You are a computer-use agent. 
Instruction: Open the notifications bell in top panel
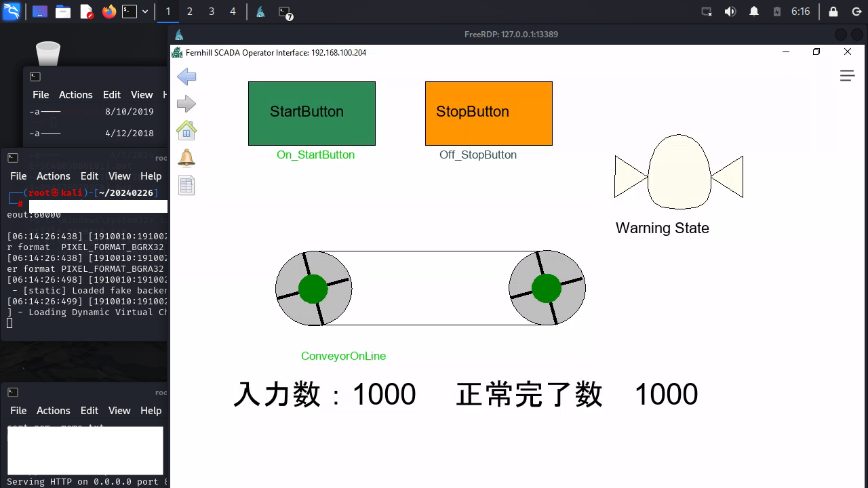tap(754, 12)
